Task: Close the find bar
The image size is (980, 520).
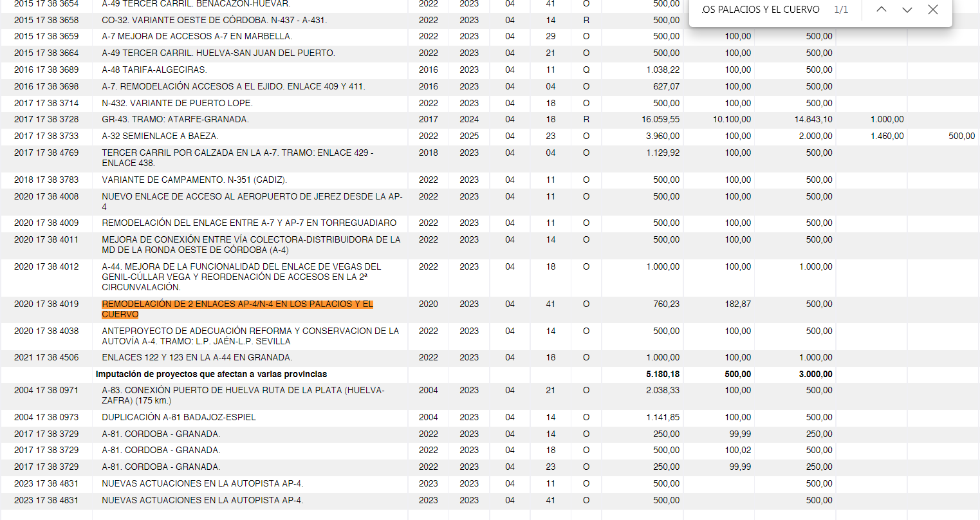Action: point(933,10)
